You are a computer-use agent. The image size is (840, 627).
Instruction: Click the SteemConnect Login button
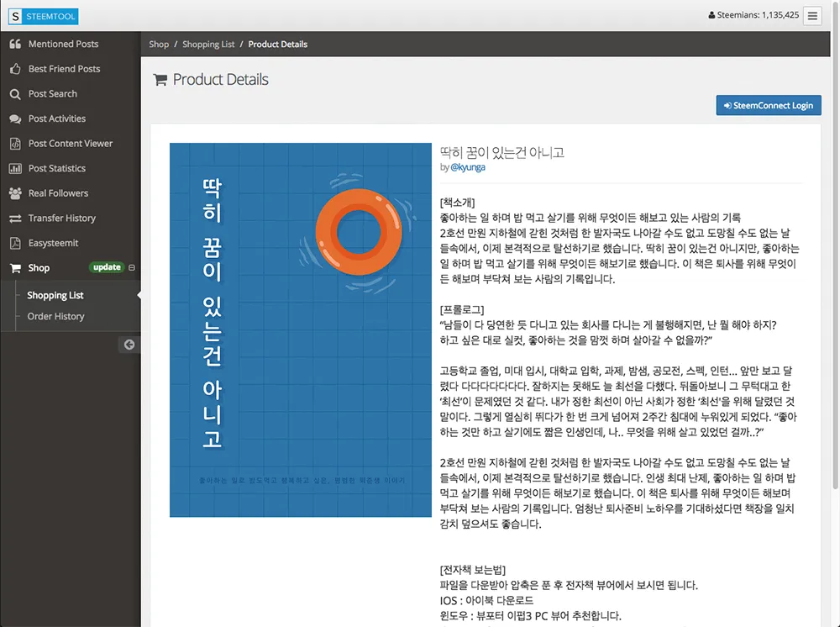tap(769, 106)
